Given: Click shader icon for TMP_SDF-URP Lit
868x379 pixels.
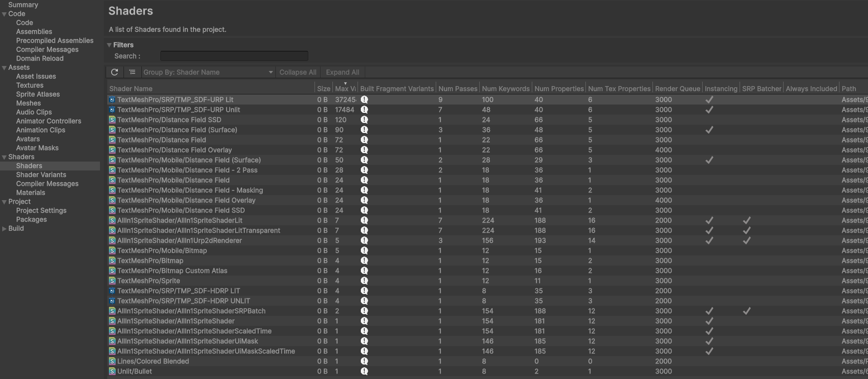Looking at the screenshot, I should (112, 100).
